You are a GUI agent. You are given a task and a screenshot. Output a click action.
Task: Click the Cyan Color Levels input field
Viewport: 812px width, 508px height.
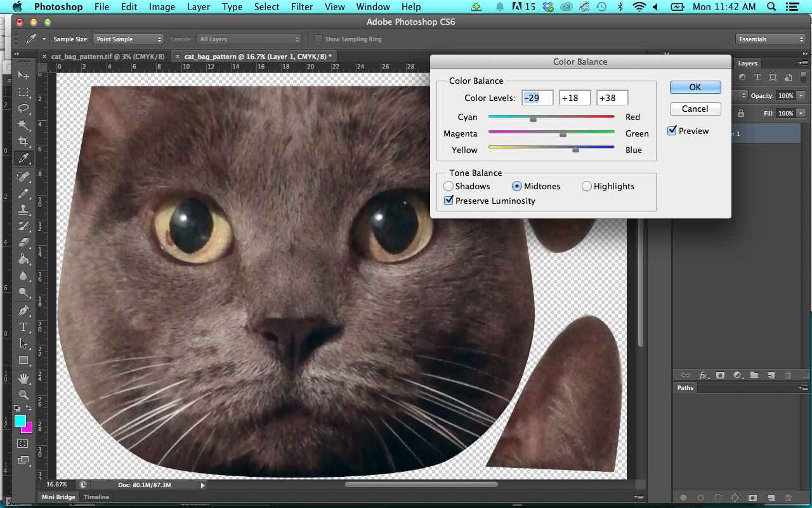coord(537,97)
